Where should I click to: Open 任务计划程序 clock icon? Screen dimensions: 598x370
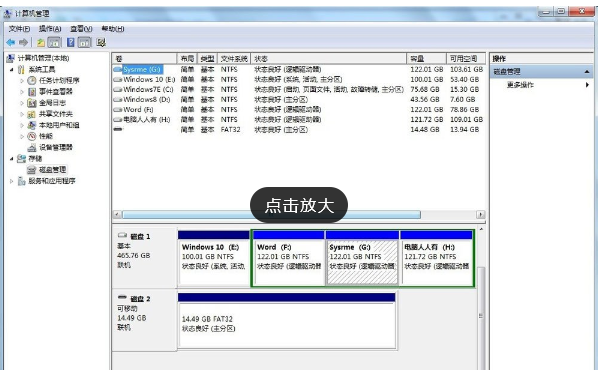[x=32, y=80]
